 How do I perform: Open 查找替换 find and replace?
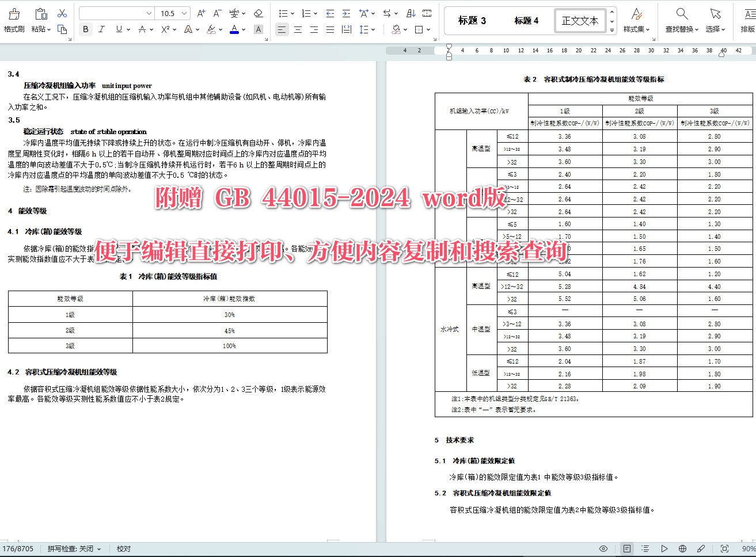point(681,20)
